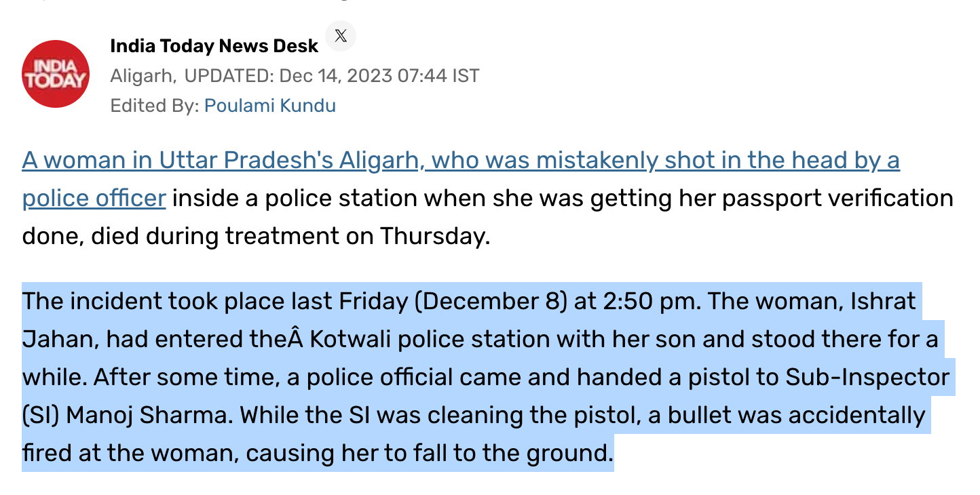This screenshot has width=980, height=495.
Task: Open the 'A woman in Uttar Pradesh's Aligarh' link
Action: click(461, 161)
